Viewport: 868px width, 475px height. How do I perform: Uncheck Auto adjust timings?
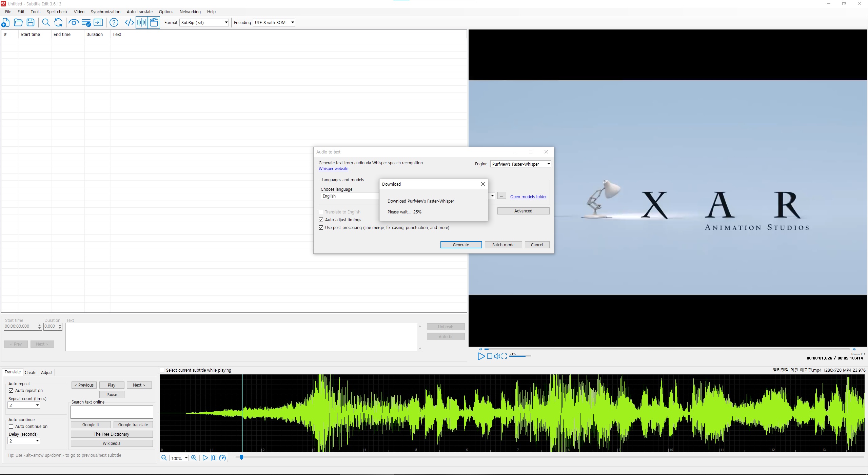pos(321,220)
